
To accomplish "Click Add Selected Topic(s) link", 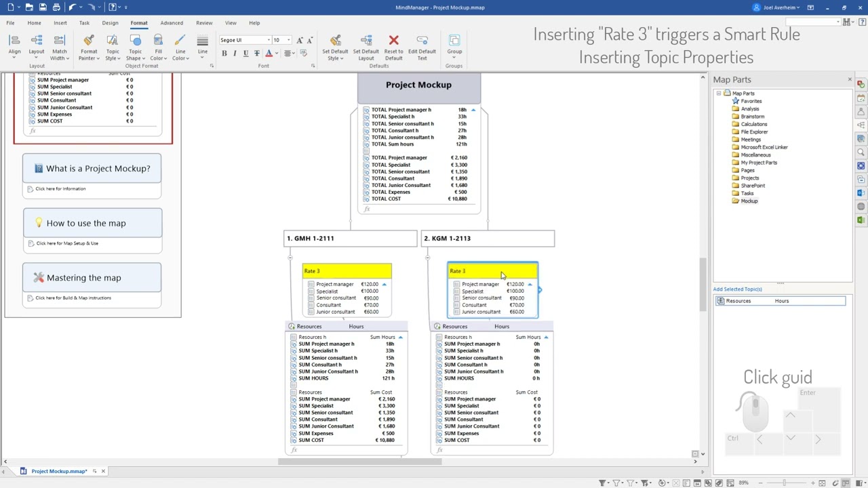I will pos(737,289).
